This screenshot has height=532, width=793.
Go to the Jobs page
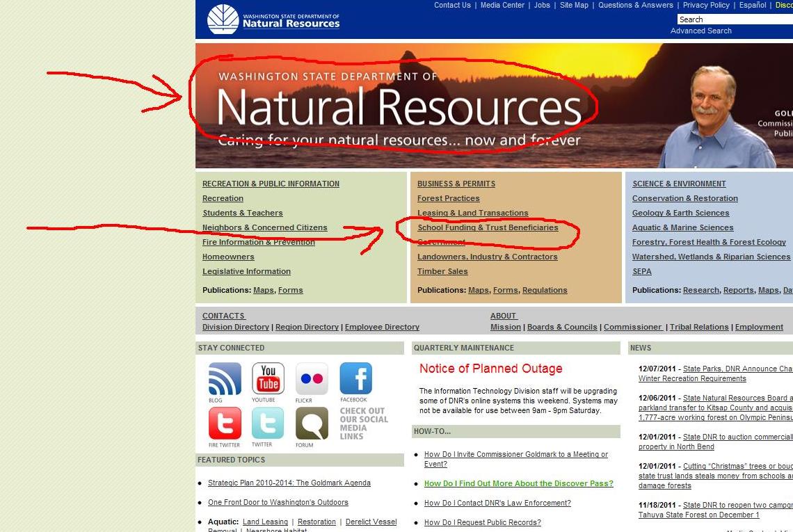point(542,5)
